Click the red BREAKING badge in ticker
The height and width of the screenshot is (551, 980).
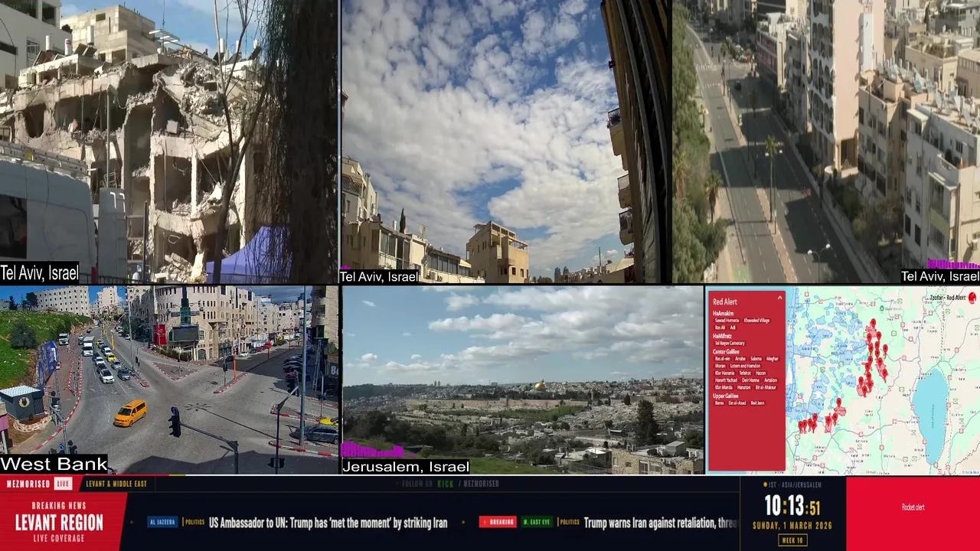tap(498, 522)
